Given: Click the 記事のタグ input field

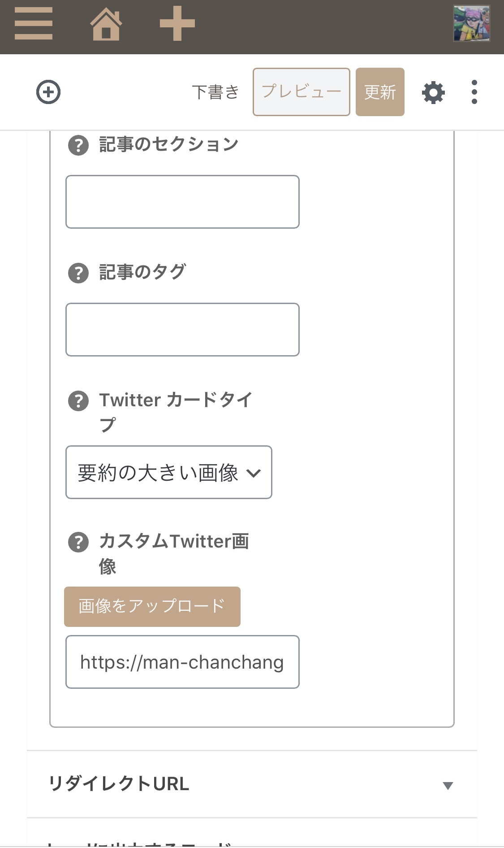Looking at the screenshot, I should pos(182,330).
